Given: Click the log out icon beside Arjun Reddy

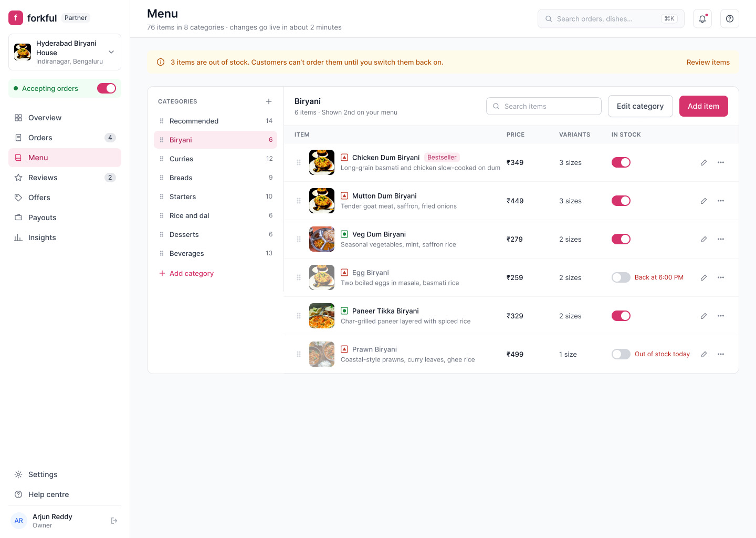Looking at the screenshot, I should 114,521.
